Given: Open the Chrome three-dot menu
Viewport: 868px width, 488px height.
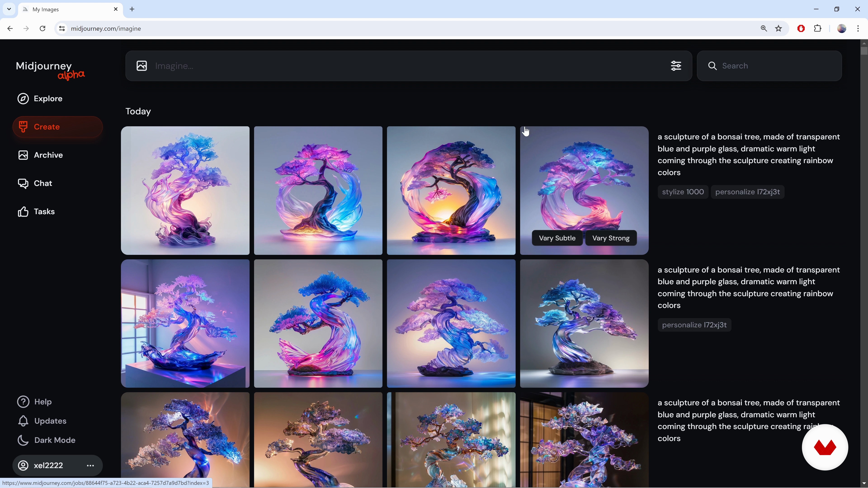Looking at the screenshot, I should (858, 29).
